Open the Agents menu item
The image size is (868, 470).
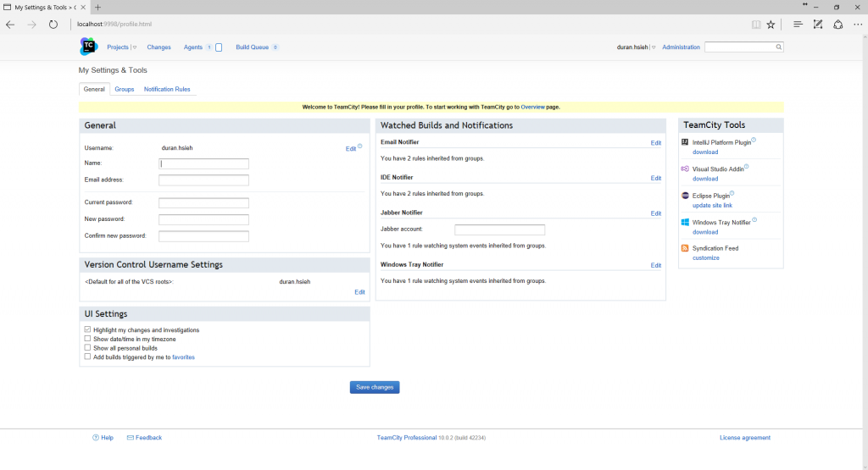[192, 47]
